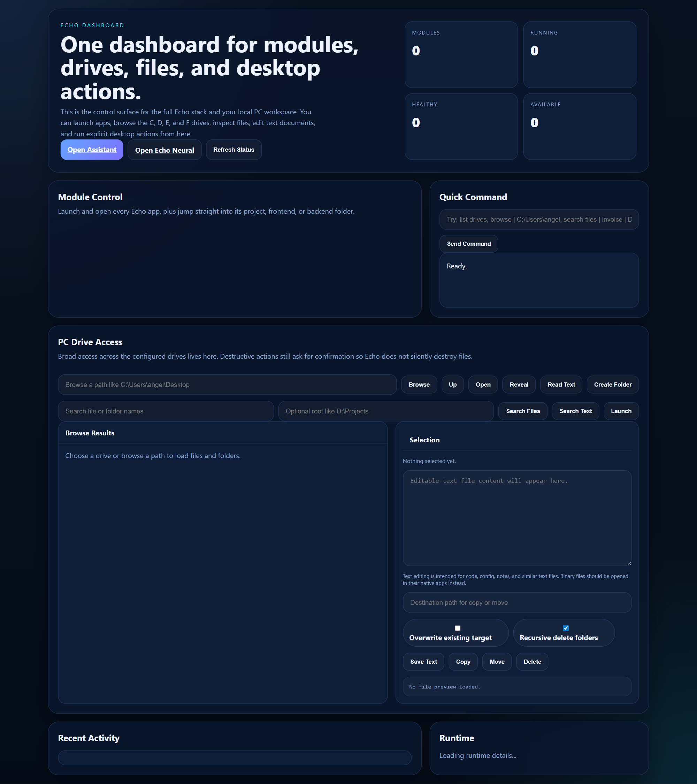Run Search Text
Screen dimensions: 697x784
click(575, 411)
